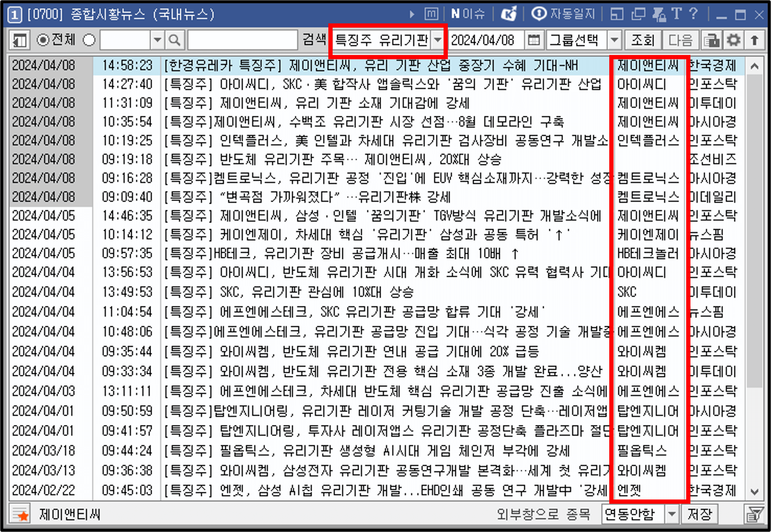
Task: Click the 필옵틱스 stock name cell
Action: (641, 450)
